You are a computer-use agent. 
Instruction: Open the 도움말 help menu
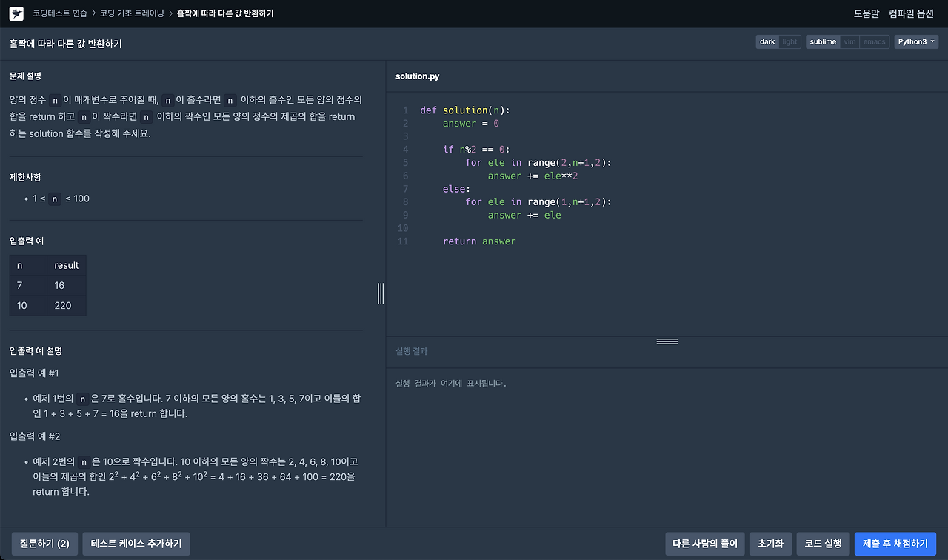tap(867, 13)
